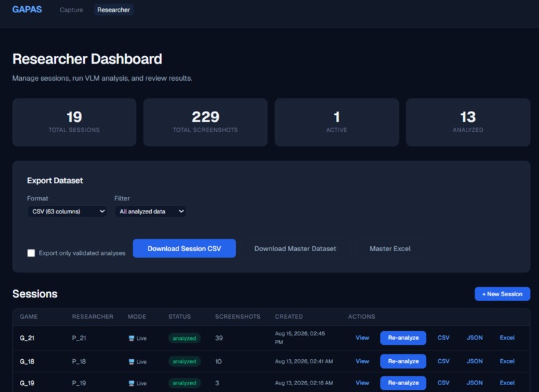The image size is (539, 392).
Task: Click the Active stat card
Action: (337, 122)
